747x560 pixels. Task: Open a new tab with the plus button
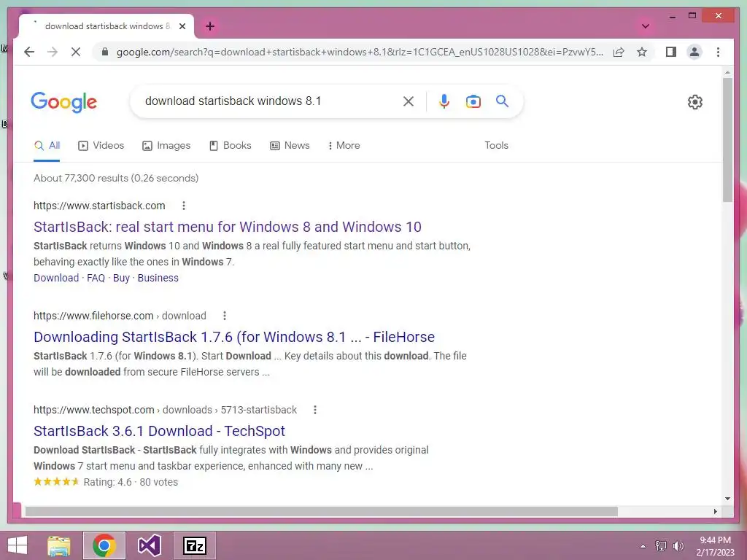tap(210, 26)
